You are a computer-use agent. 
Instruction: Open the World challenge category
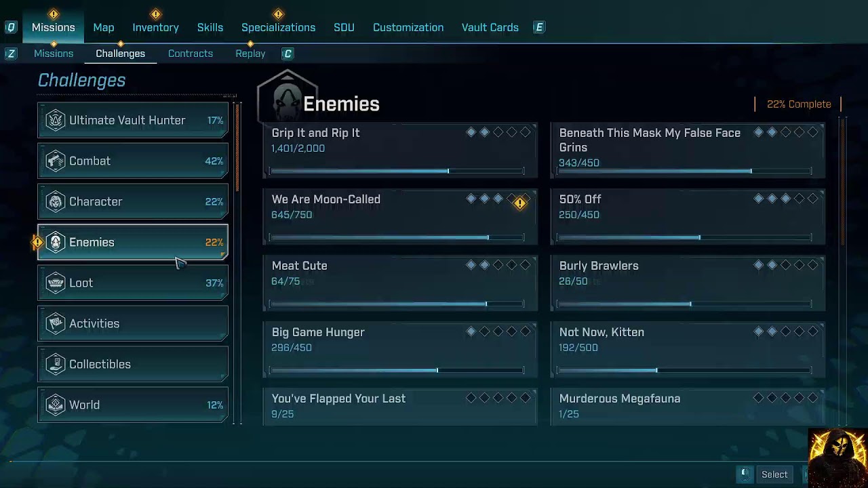point(133,405)
